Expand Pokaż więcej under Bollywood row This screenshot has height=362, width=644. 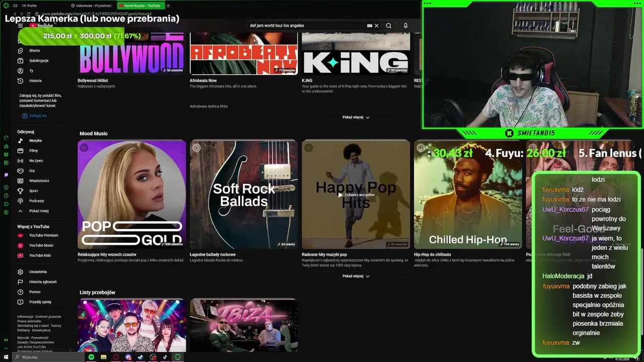click(x=356, y=117)
